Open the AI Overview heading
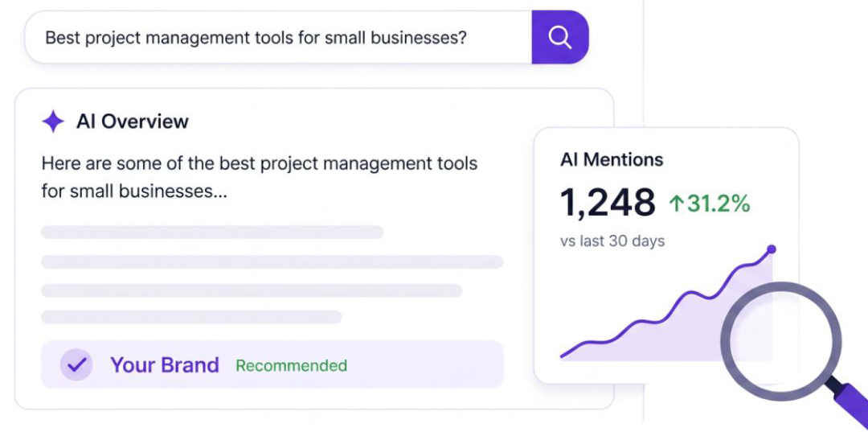The width and height of the screenshot is (868, 432). point(133,121)
